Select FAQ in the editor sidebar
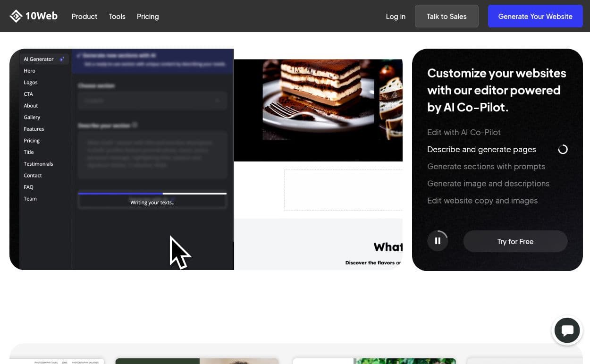 pos(28,186)
